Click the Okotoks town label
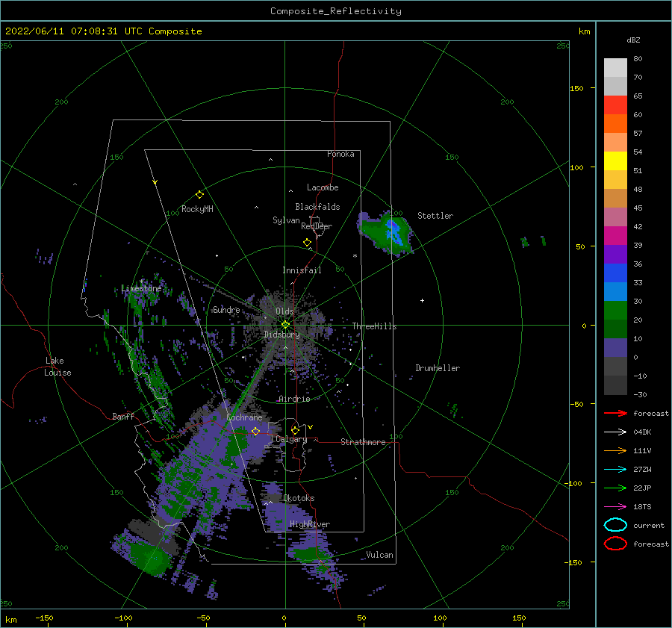The height and width of the screenshot is (628, 672). tap(299, 498)
